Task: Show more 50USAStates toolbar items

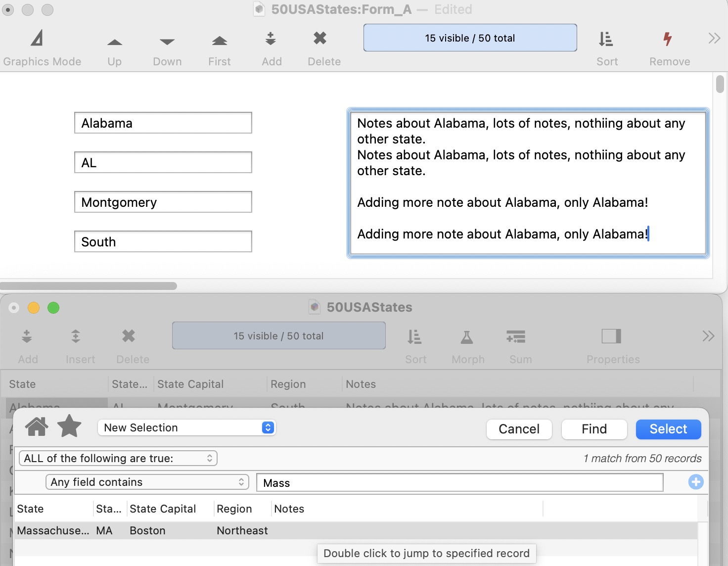Action: [x=708, y=336]
